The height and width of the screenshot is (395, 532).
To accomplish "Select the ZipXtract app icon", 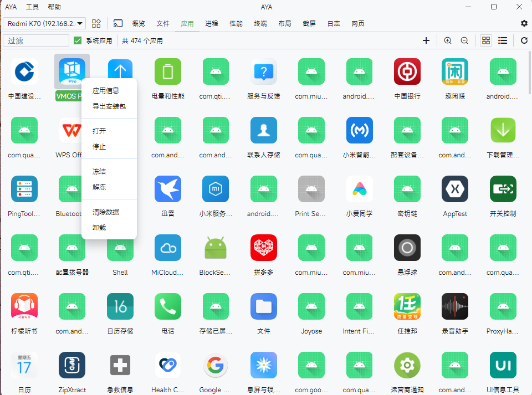I will (x=72, y=365).
